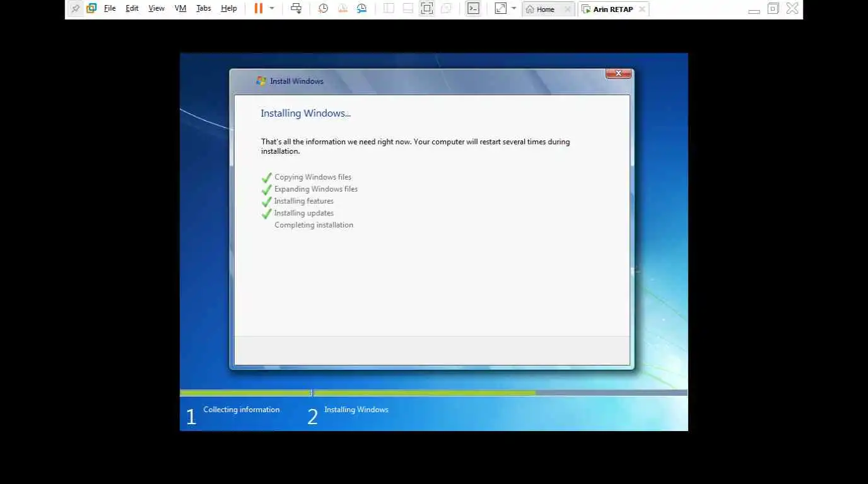Click the green checkmark beside Installing updates

[x=267, y=214]
